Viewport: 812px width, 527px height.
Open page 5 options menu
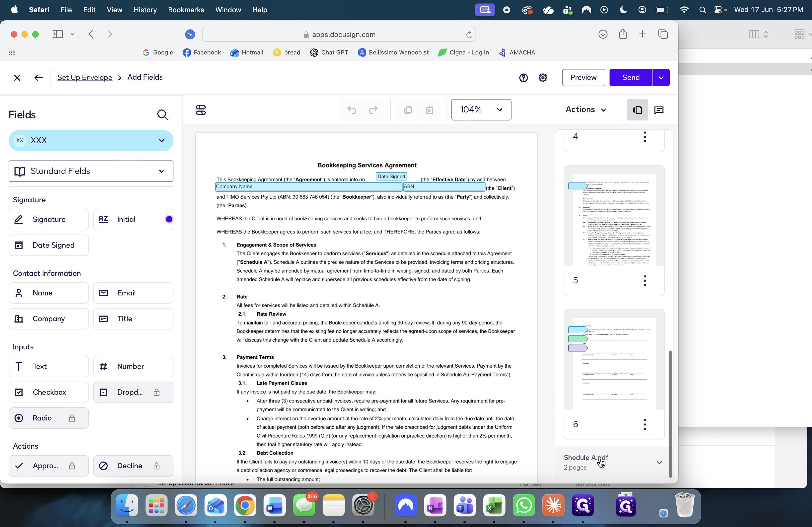click(x=644, y=281)
